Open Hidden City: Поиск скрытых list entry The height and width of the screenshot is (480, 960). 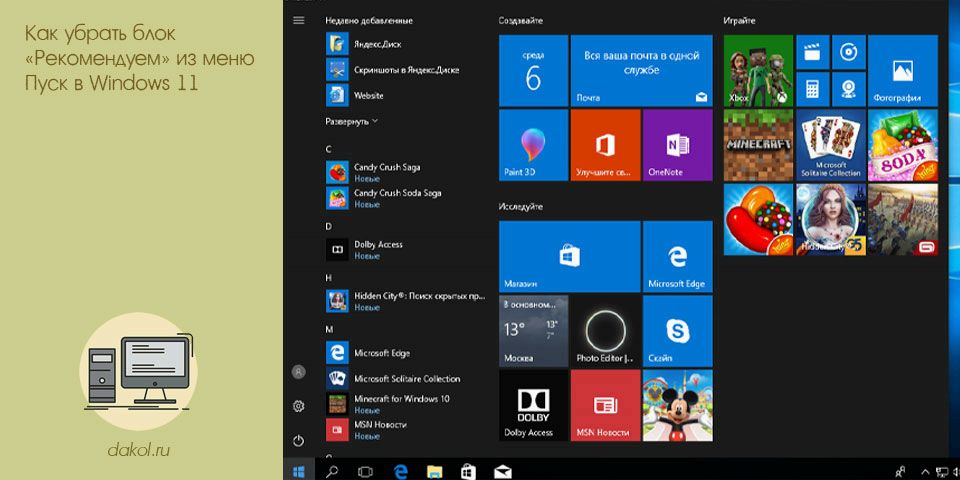pos(407,301)
